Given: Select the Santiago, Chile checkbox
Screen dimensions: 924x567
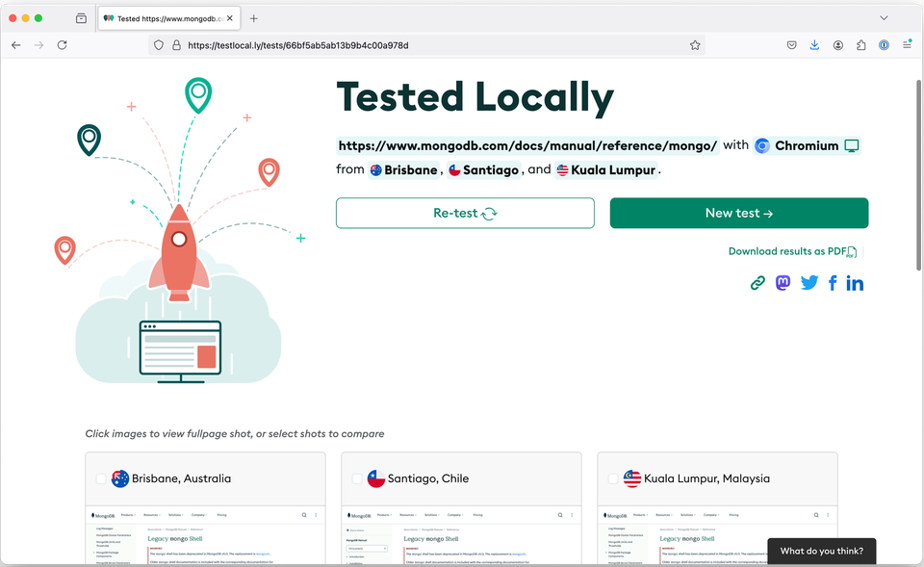Looking at the screenshot, I should click(x=357, y=478).
